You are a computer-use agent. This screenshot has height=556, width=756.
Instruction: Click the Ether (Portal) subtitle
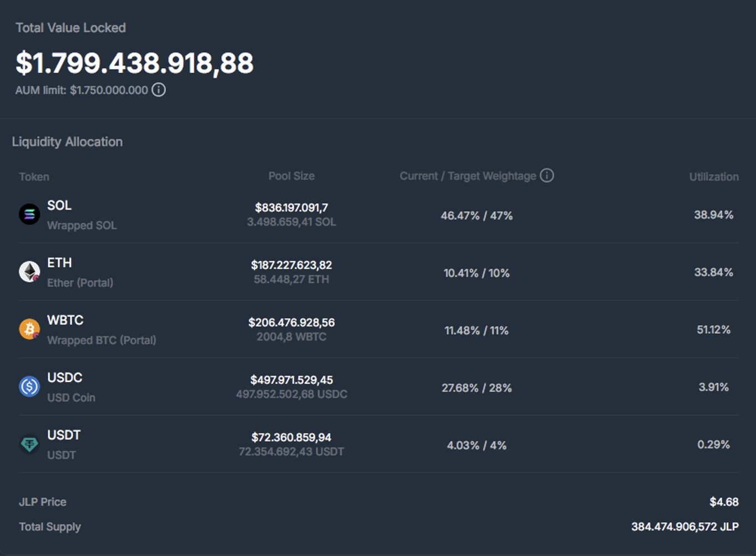pyautogui.click(x=80, y=283)
